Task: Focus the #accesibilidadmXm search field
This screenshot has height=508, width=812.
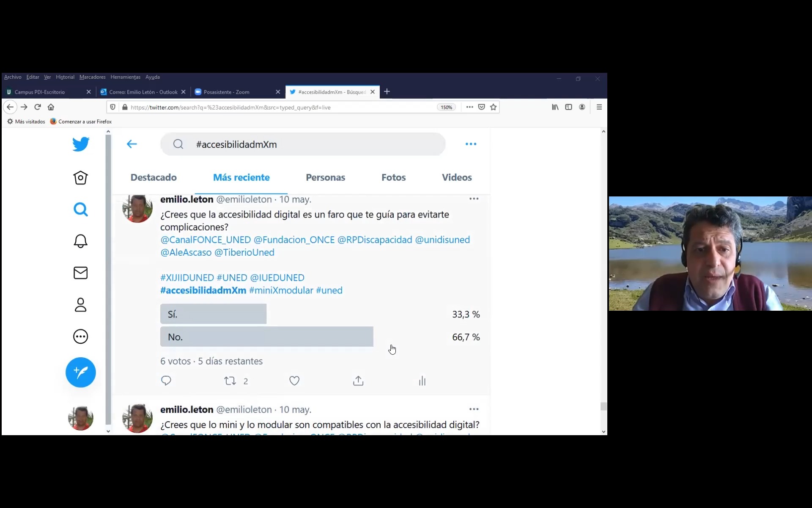Action: click(x=303, y=144)
